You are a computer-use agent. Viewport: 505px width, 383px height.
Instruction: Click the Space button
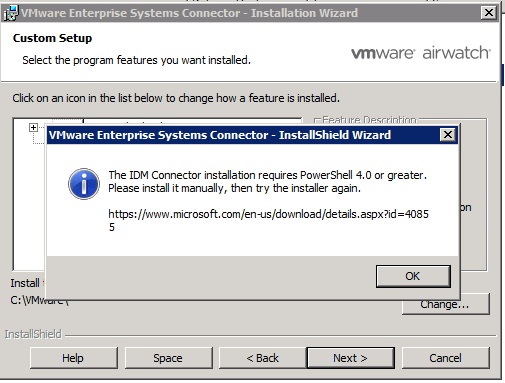pos(168,358)
